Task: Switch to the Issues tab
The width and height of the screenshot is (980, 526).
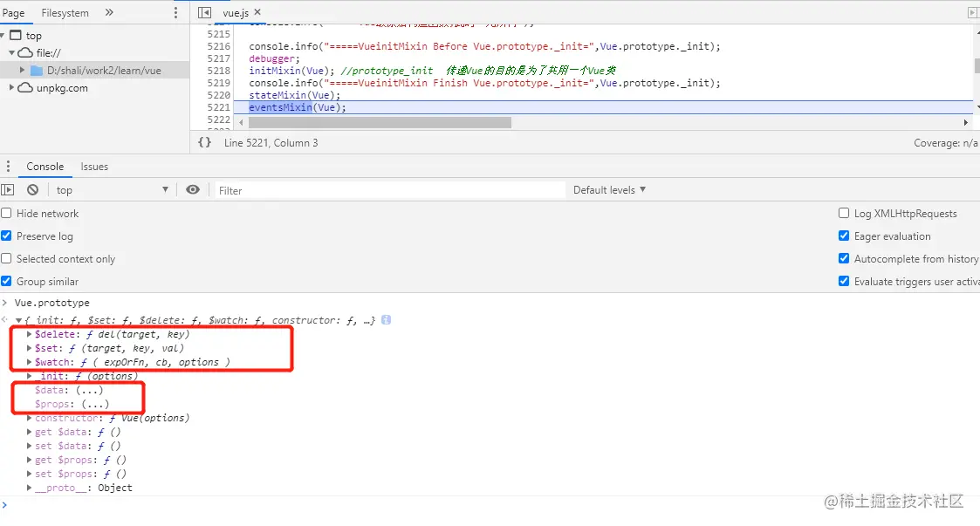Action: click(94, 166)
